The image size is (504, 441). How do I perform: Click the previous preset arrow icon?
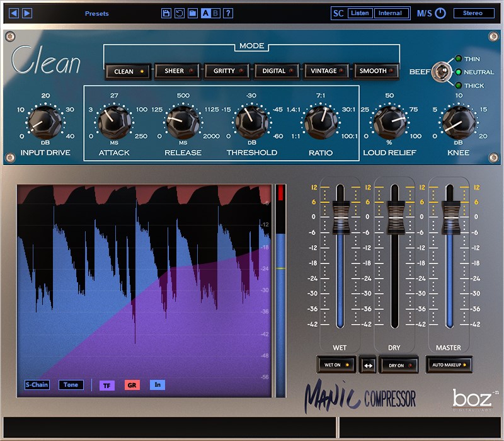point(14,13)
